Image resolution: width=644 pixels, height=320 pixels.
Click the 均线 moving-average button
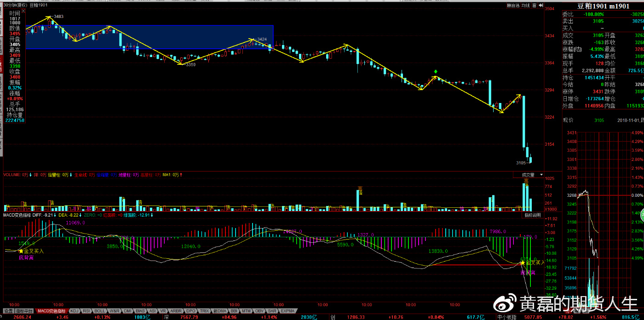(x=526, y=6)
